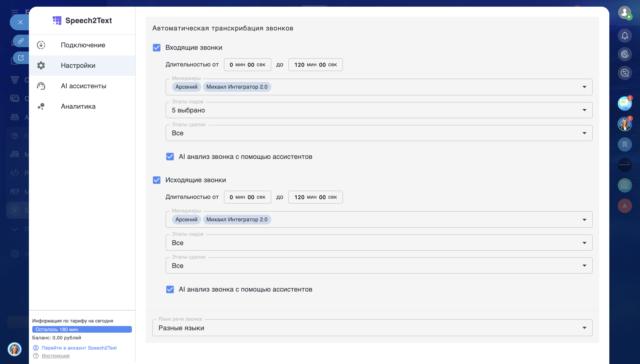Click the bookmark icon in right sidebar
The width and height of the screenshot is (640, 364).
(x=624, y=144)
